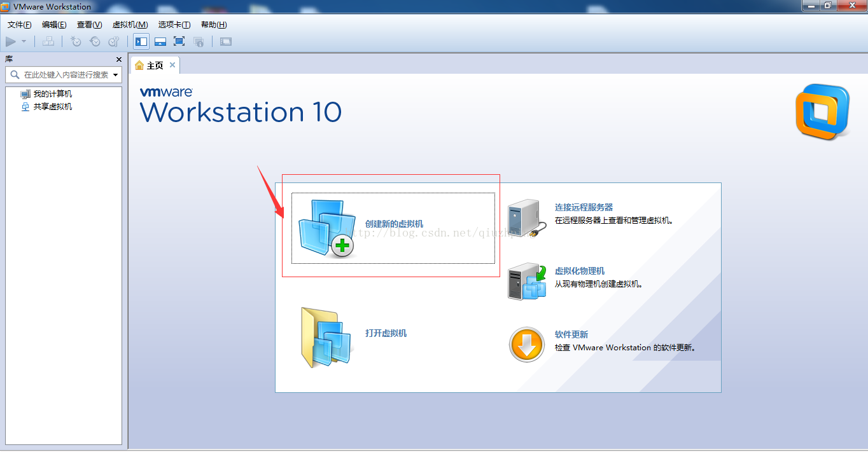Expand the library search options dropdown arrow
868x452 pixels.
click(x=116, y=74)
